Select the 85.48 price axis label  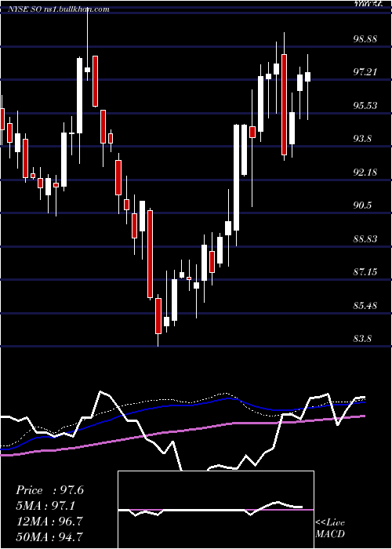pyautogui.click(x=365, y=306)
